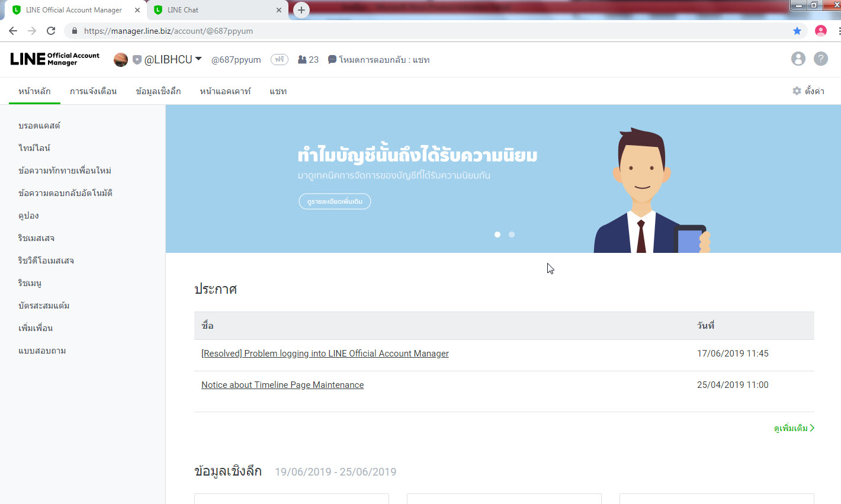
Task: Click the @687ppyum account ID text
Action: tap(236, 60)
